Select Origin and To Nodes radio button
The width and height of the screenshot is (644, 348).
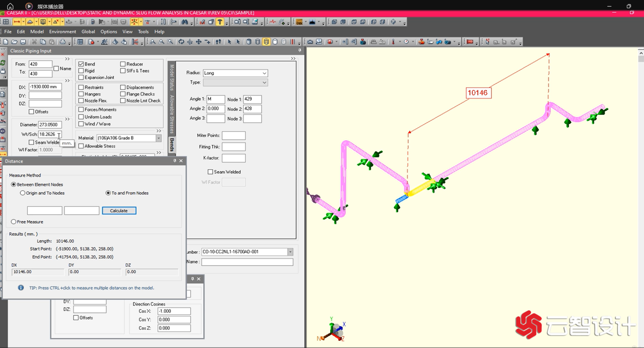point(23,193)
